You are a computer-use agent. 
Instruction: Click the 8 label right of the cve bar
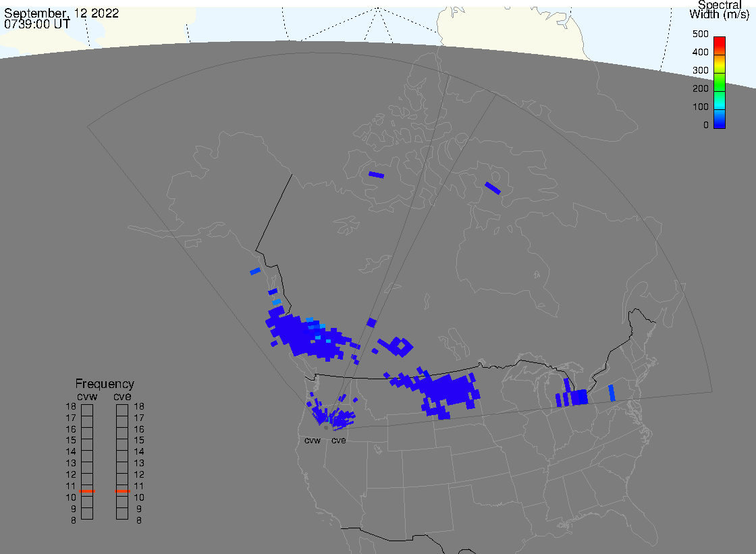139,520
